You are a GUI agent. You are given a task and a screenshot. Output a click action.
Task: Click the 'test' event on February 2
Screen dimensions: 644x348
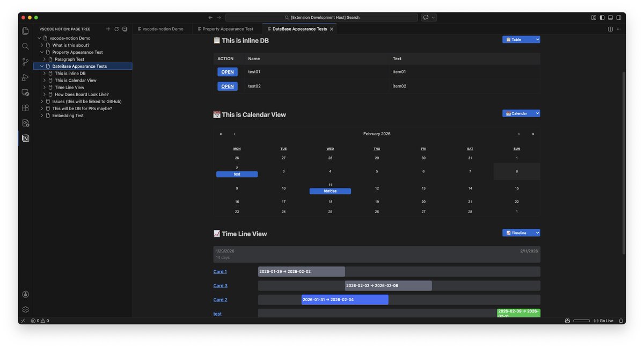pos(237,174)
